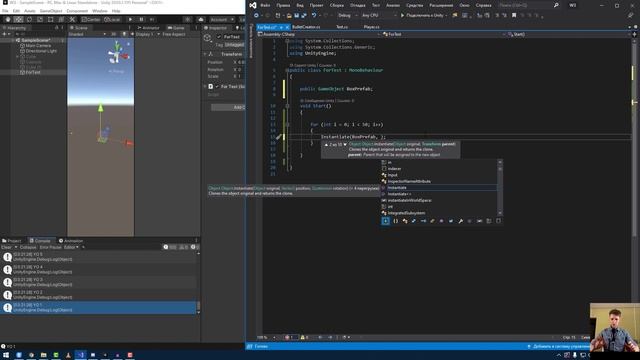Toggle console warning message filter
This screenshot has width=640, height=360.
184,247
